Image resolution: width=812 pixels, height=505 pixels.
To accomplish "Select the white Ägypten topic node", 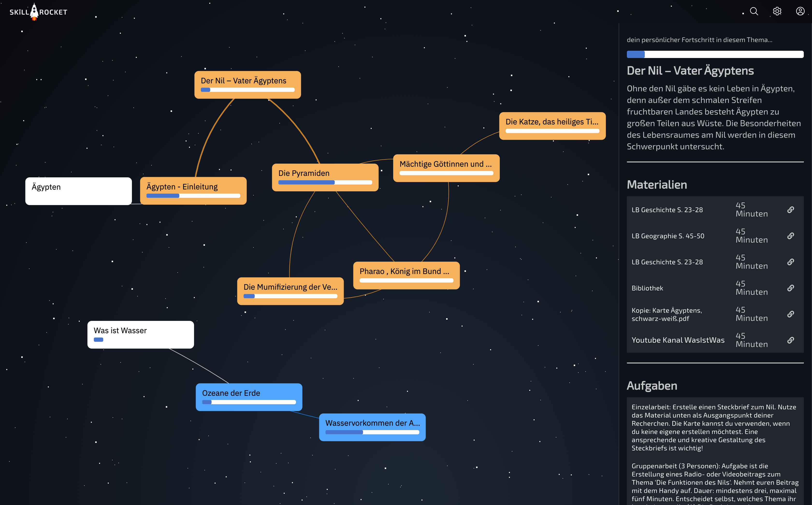I will pyautogui.click(x=79, y=191).
